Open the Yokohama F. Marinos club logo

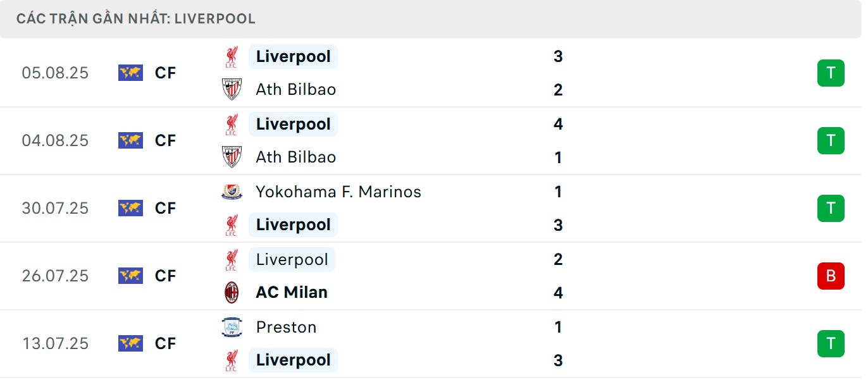point(232,192)
